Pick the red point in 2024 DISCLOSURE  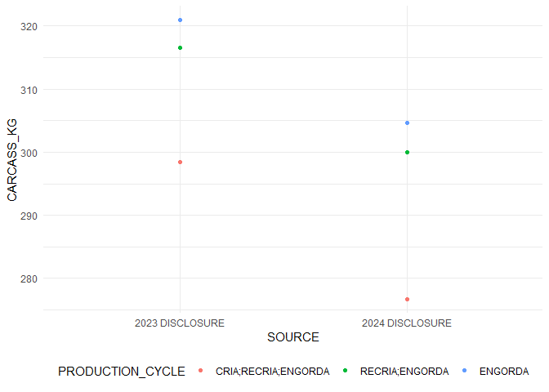407,299
